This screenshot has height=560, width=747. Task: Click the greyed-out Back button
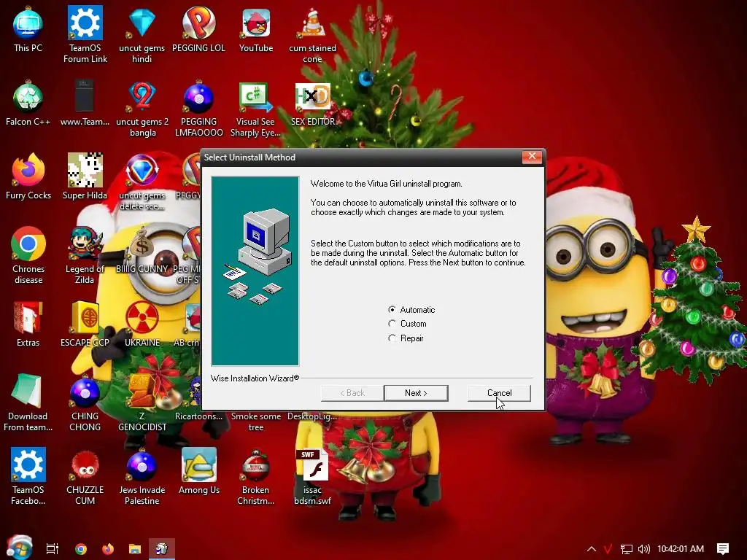pos(352,393)
